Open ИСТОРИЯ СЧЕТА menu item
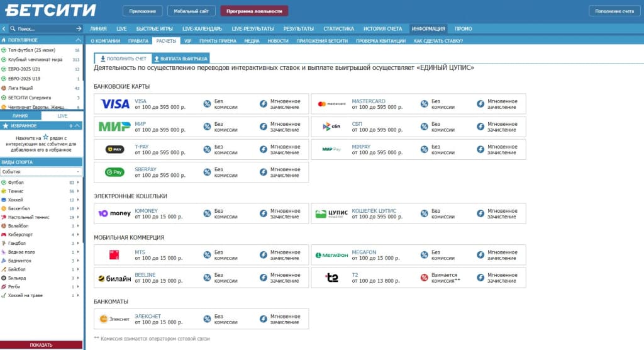The height and width of the screenshot is (350, 644). point(383,29)
